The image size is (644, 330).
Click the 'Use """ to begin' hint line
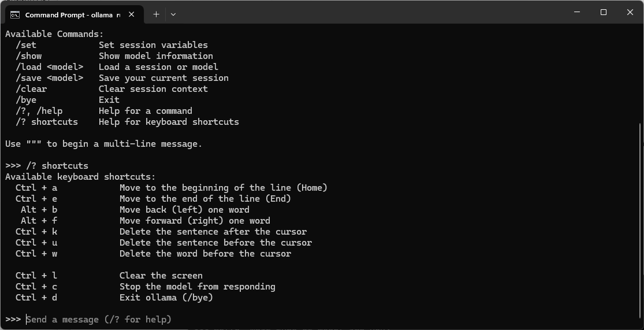pyautogui.click(x=103, y=144)
